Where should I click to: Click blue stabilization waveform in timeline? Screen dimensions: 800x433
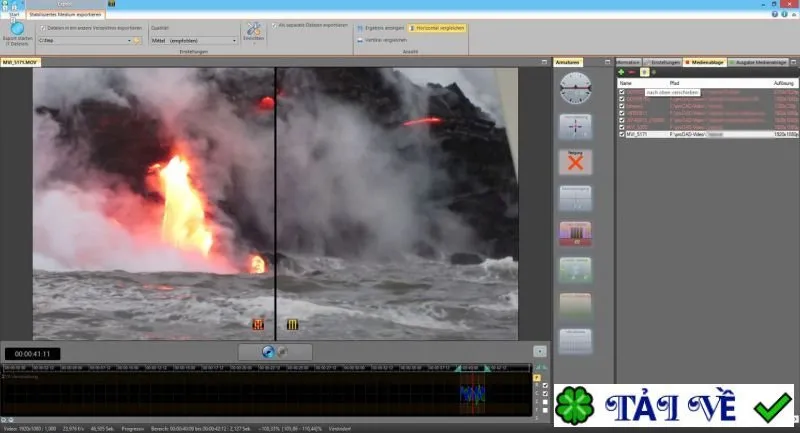coord(472,394)
